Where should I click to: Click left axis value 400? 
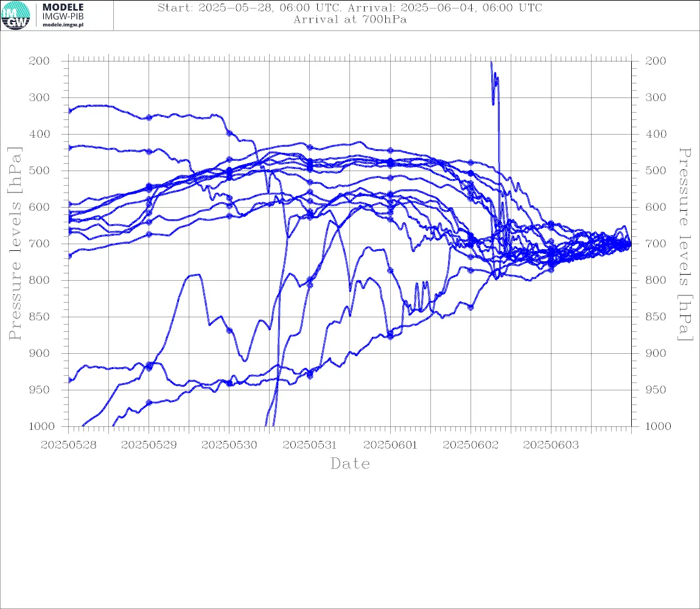point(40,134)
